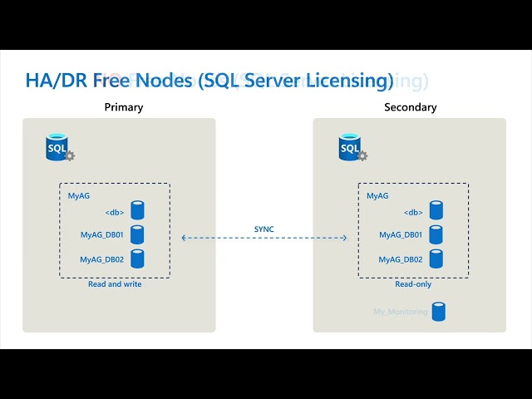532x399 pixels.
Task: Click the My_Monitoring database cylinder icon
Action: (x=439, y=312)
